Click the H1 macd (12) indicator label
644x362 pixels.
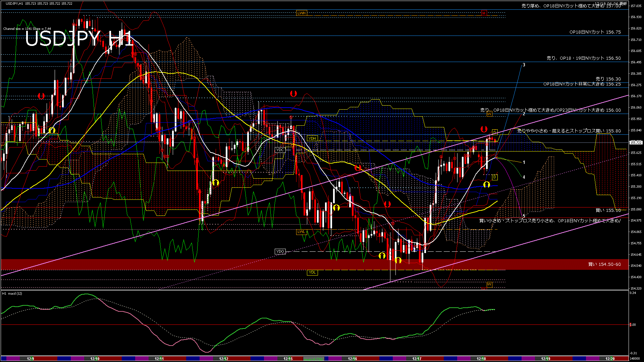pos(12,293)
